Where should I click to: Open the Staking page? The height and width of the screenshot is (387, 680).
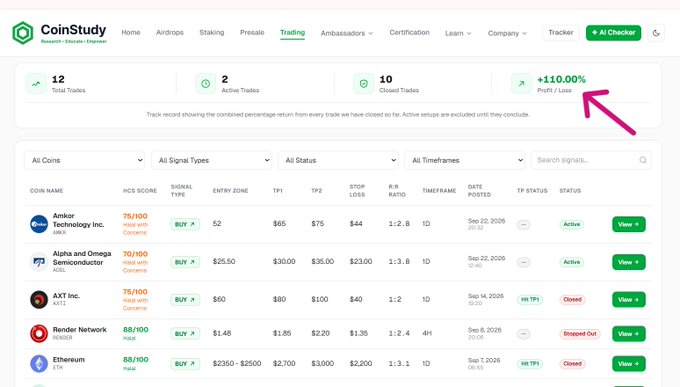click(212, 33)
